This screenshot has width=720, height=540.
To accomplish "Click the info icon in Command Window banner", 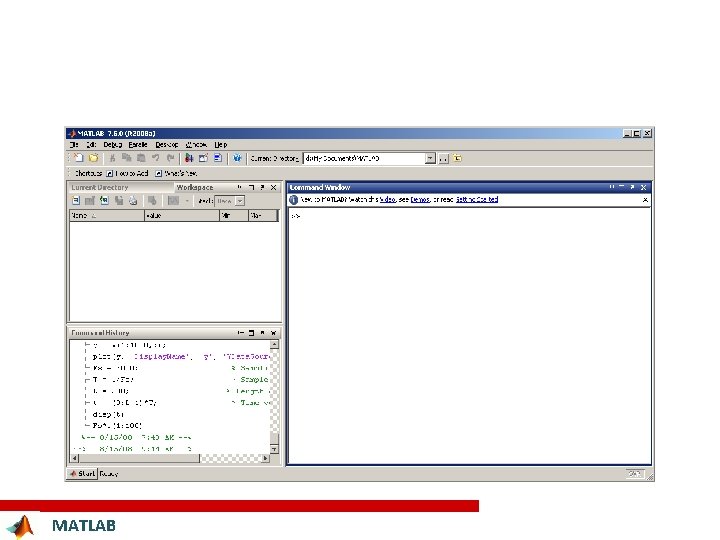I will (293, 200).
